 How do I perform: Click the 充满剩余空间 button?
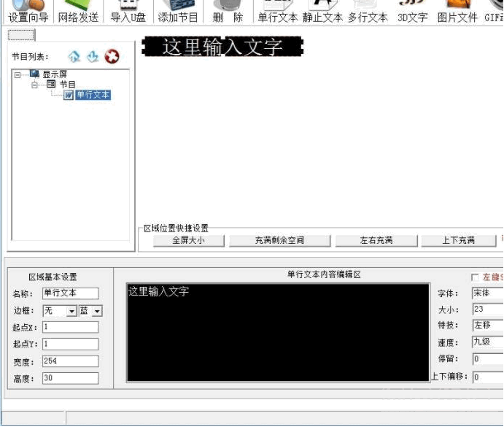[279, 240]
